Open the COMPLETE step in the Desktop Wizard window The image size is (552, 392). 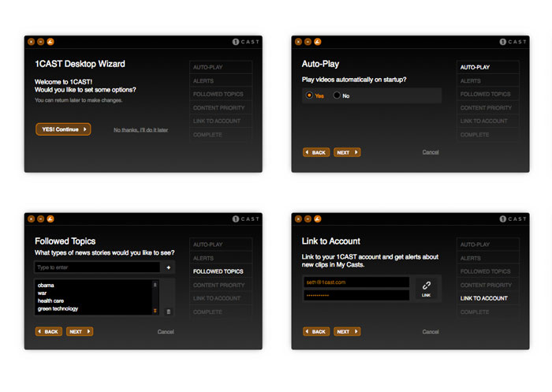(x=221, y=135)
